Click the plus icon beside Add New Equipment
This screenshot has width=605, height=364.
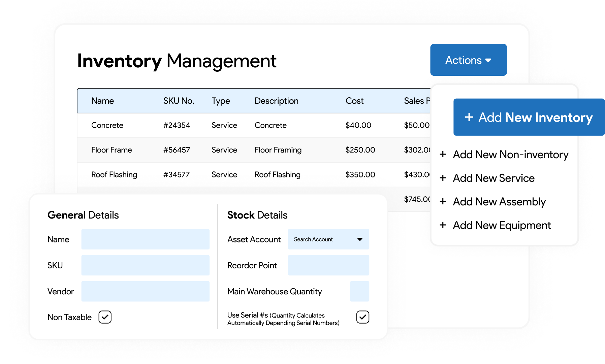pyautogui.click(x=443, y=225)
